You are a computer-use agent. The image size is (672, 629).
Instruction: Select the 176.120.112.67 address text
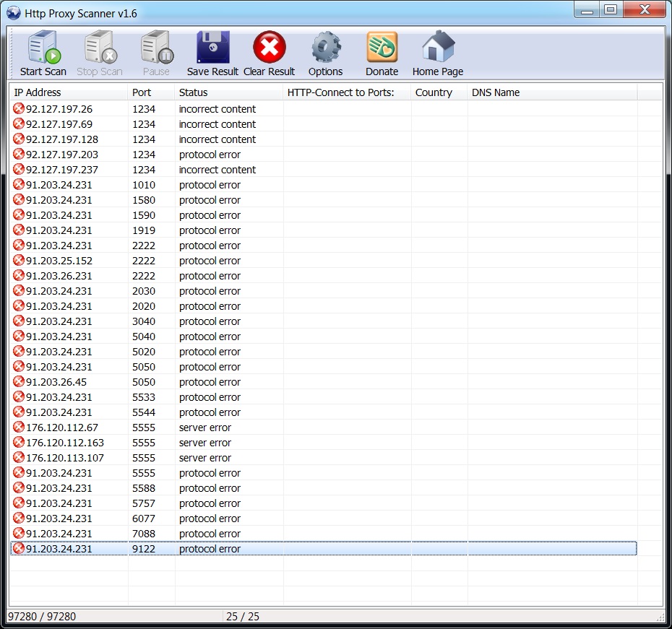click(x=62, y=428)
